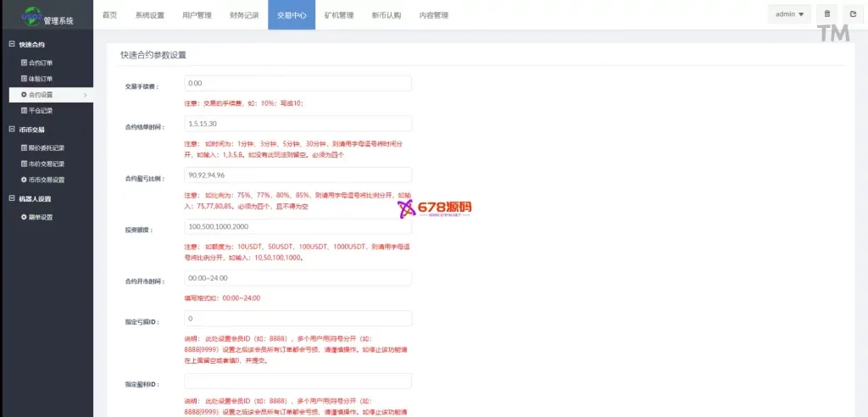
Task: Open the admin user dropdown
Action: [x=789, y=14]
